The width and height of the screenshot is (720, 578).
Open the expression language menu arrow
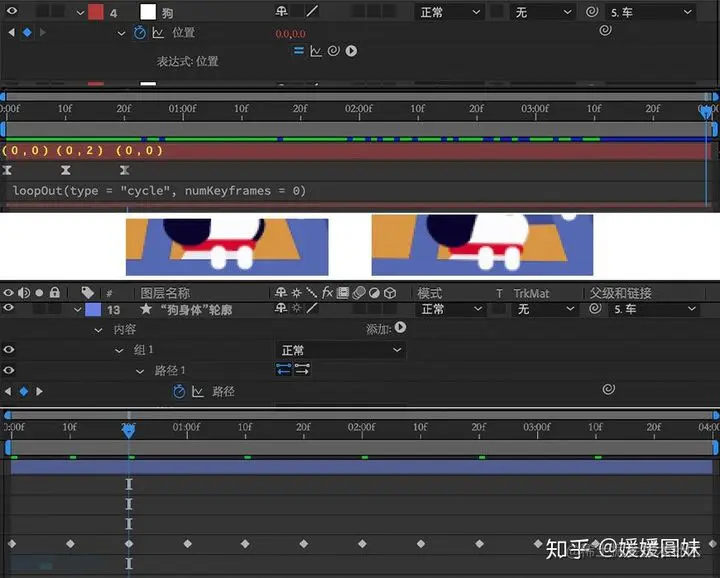pos(351,51)
